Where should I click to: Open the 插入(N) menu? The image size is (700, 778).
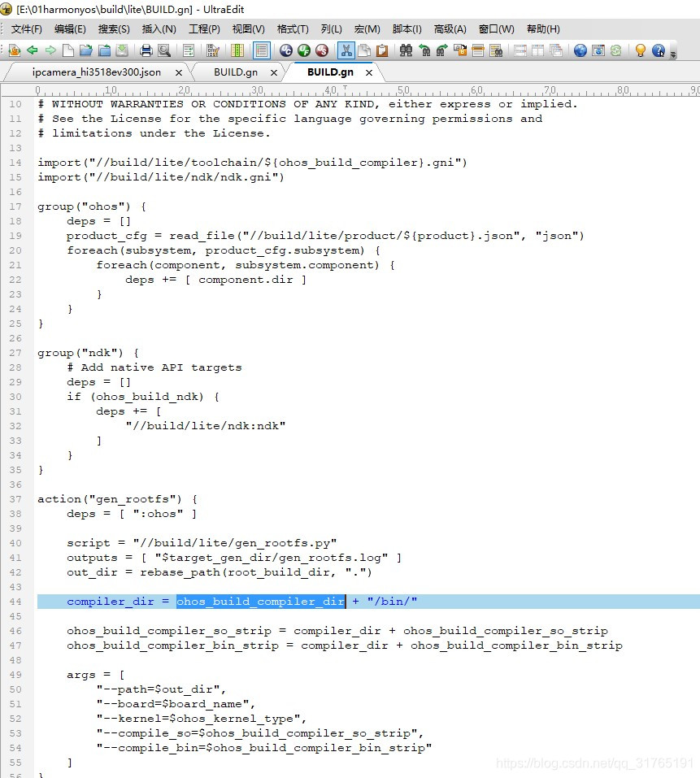pos(159,29)
